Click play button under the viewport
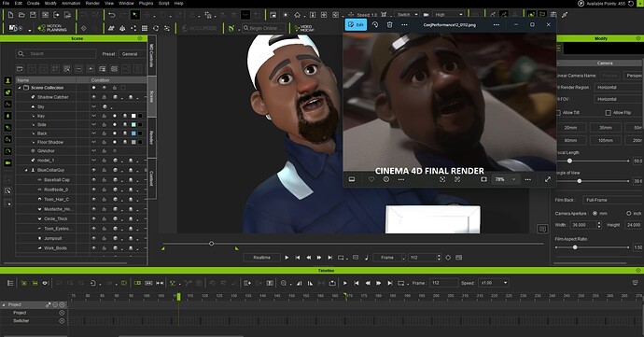This screenshot has height=337, width=644. pos(287,258)
